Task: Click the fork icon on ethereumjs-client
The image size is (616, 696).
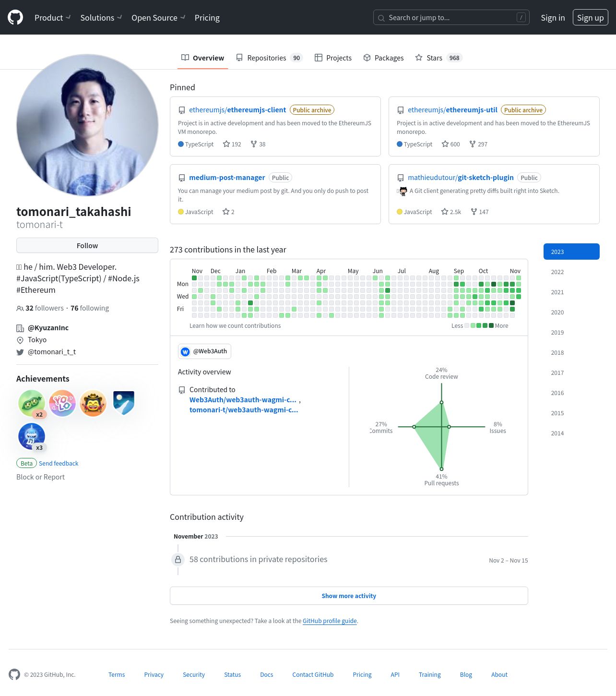Action: coord(254,144)
